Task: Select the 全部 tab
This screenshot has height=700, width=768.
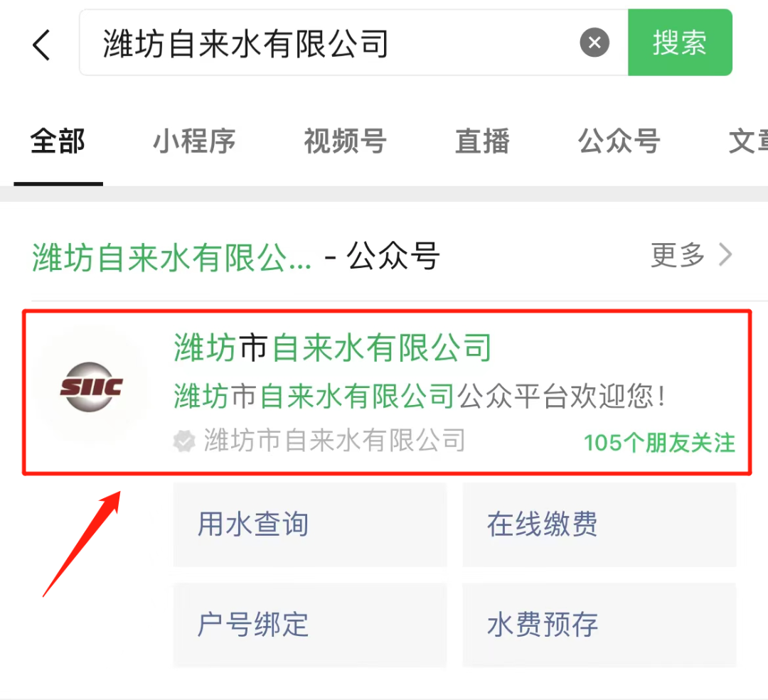Action: pos(58,141)
